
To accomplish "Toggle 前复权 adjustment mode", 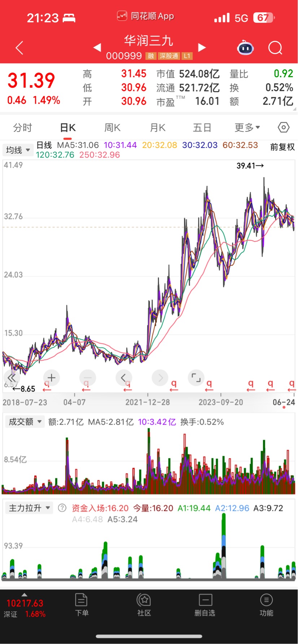I will pos(282,147).
